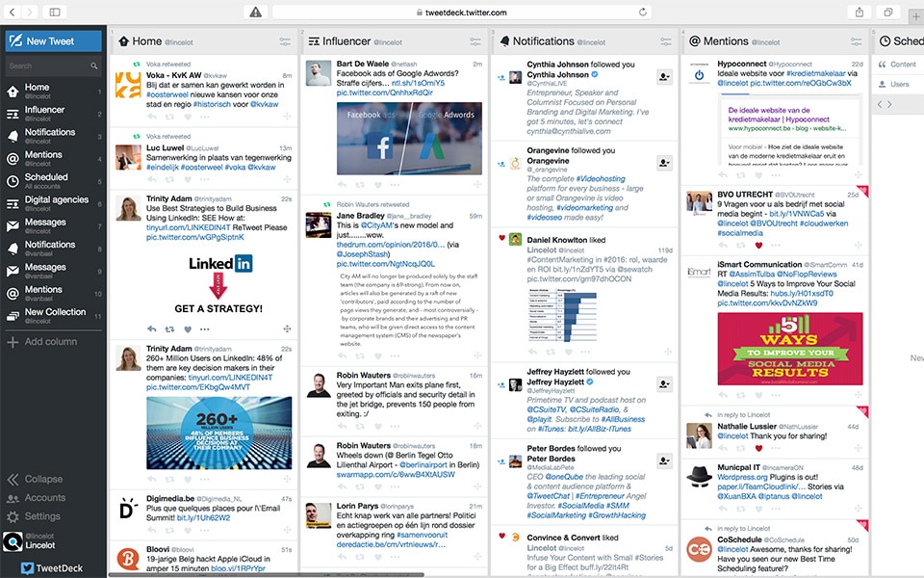Viewport: 924px width, 578px height.
Task: Click Safari show tabs button
Action: click(x=888, y=12)
